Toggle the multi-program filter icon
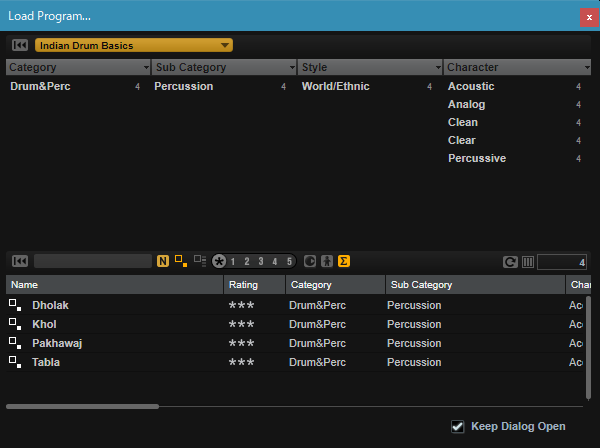 (x=200, y=261)
